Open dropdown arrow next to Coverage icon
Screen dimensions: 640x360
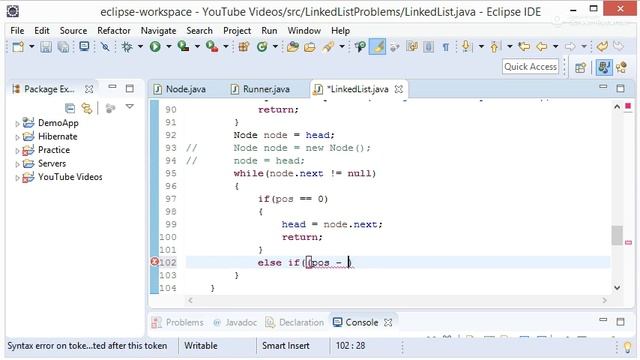197,47
